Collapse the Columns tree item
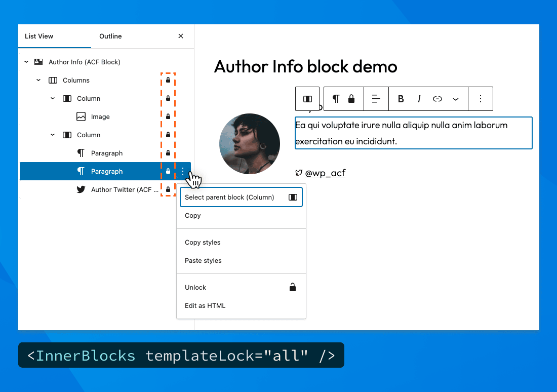The height and width of the screenshot is (392, 557). pyautogui.click(x=38, y=80)
